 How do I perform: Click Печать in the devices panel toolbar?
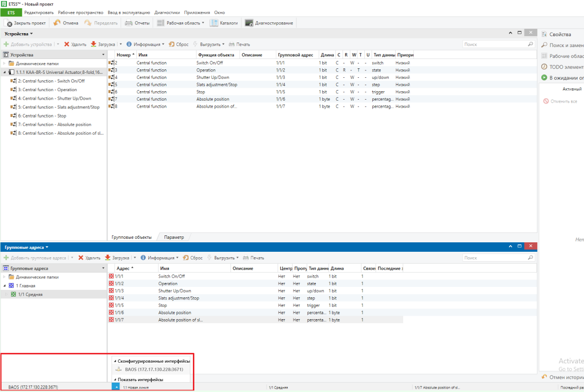pyautogui.click(x=239, y=44)
